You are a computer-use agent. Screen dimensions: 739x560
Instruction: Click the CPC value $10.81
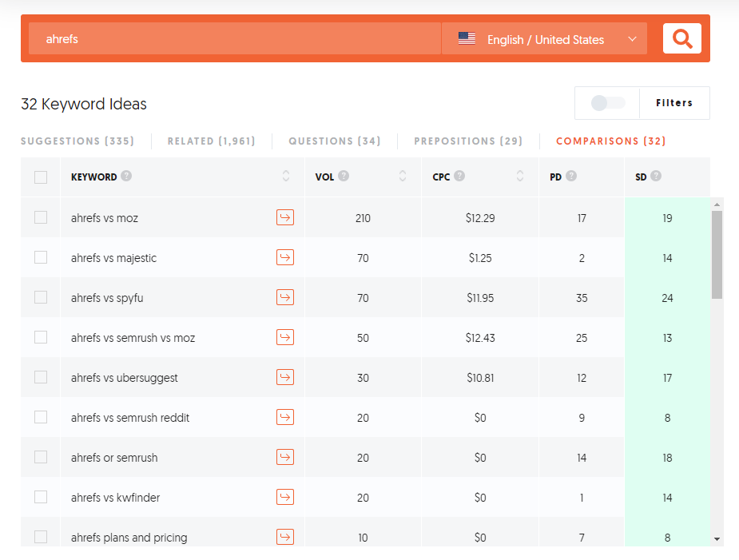point(480,378)
